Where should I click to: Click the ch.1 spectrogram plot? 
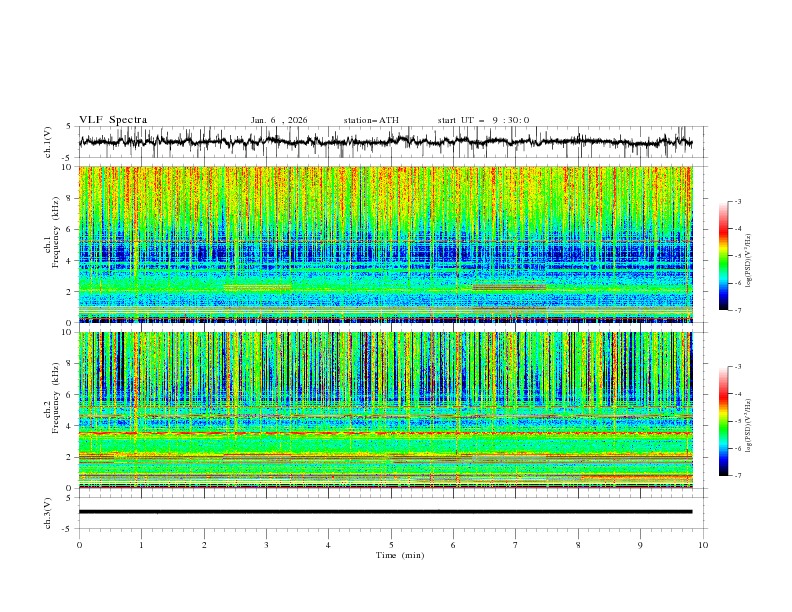pos(386,244)
